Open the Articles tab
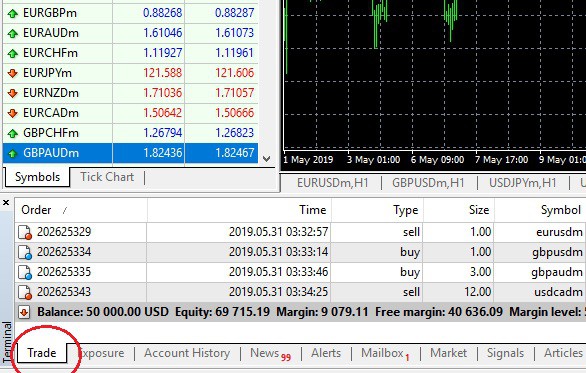This screenshot has height=373, width=586. [563, 353]
